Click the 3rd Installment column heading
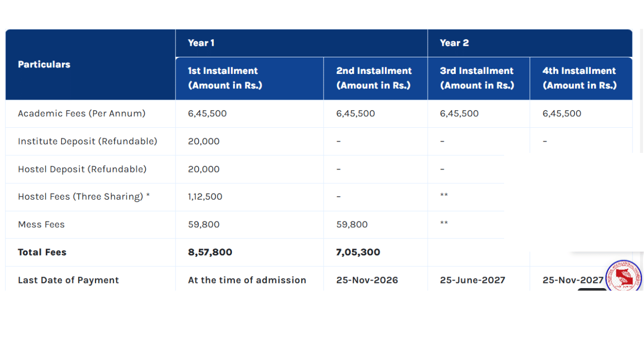 476,78
